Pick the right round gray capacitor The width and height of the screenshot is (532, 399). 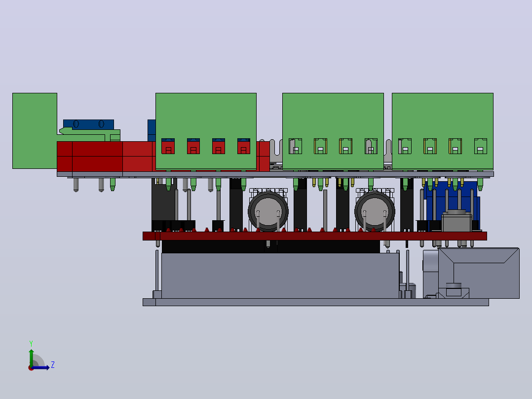pyautogui.click(x=375, y=211)
